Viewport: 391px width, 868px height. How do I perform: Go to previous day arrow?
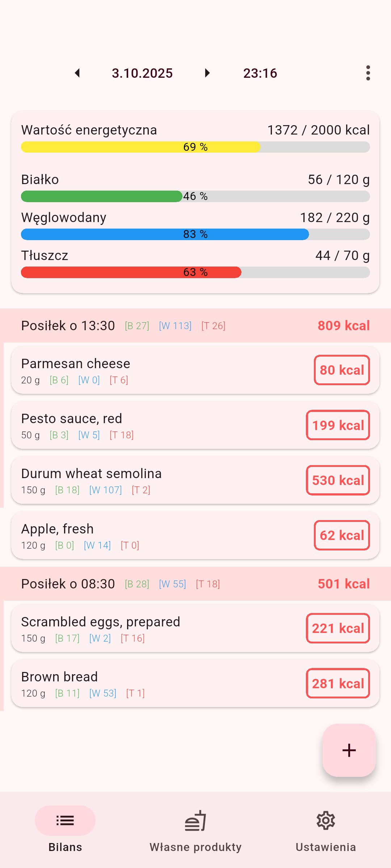tap(77, 73)
